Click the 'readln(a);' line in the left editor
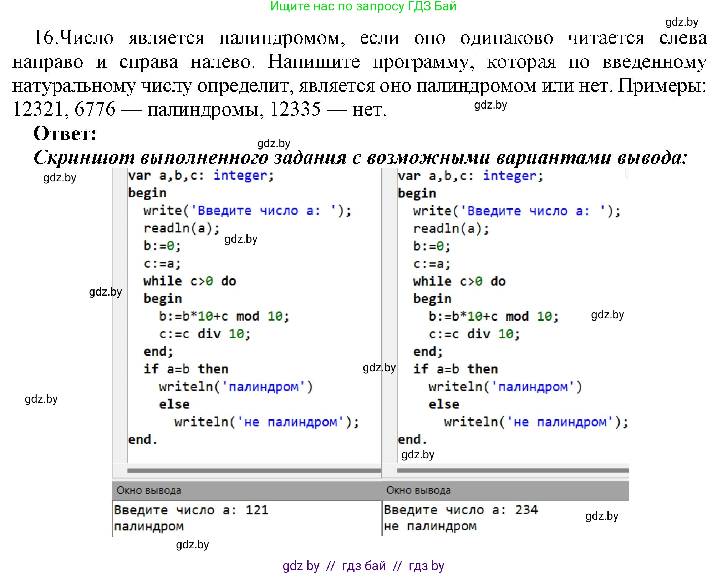The image size is (728, 574). point(182,228)
